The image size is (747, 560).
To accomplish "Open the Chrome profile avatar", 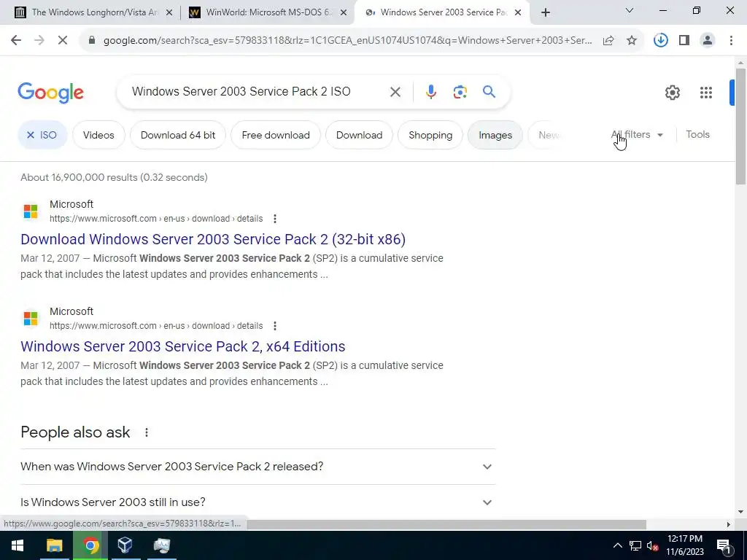I will coord(708,41).
